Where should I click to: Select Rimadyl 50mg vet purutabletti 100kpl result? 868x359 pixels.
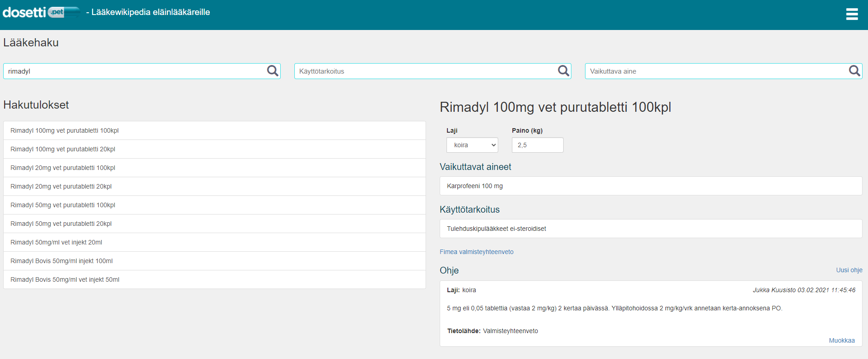tap(214, 205)
